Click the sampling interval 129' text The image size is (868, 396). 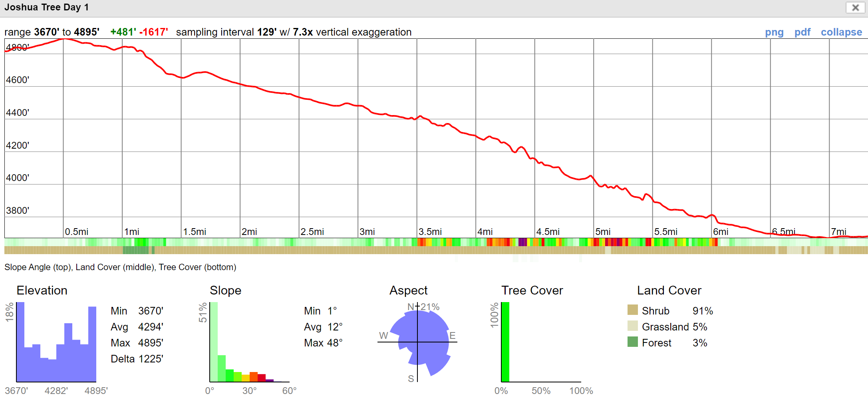pos(226,32)
